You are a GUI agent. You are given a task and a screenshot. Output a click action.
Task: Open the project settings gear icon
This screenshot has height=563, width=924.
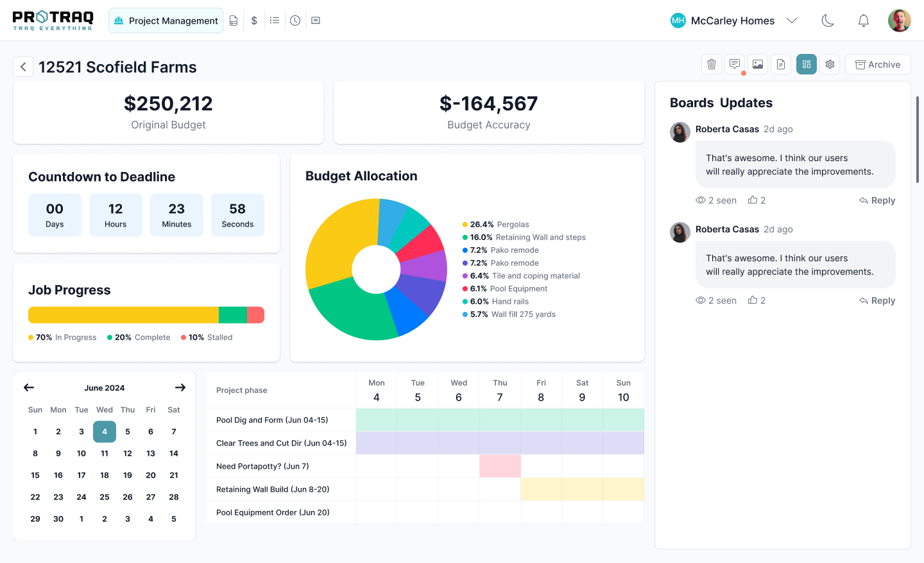[830, 64]
